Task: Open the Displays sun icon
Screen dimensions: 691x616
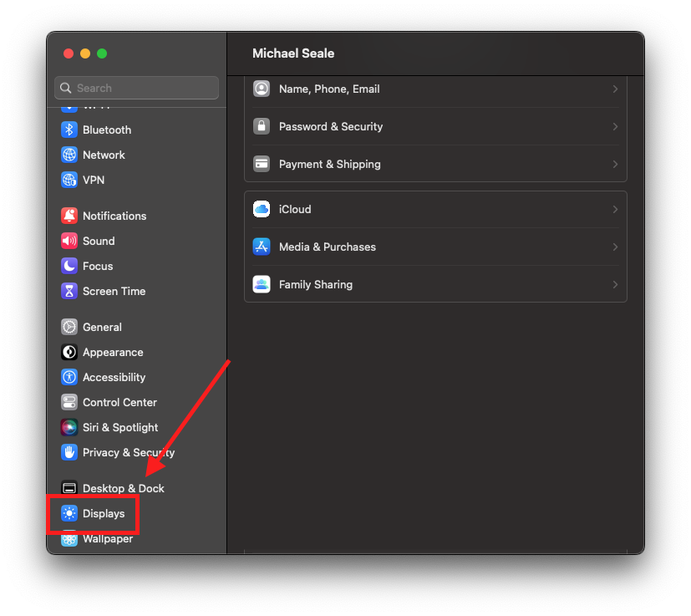Action: pyautogui.click(x=69, y=513)
